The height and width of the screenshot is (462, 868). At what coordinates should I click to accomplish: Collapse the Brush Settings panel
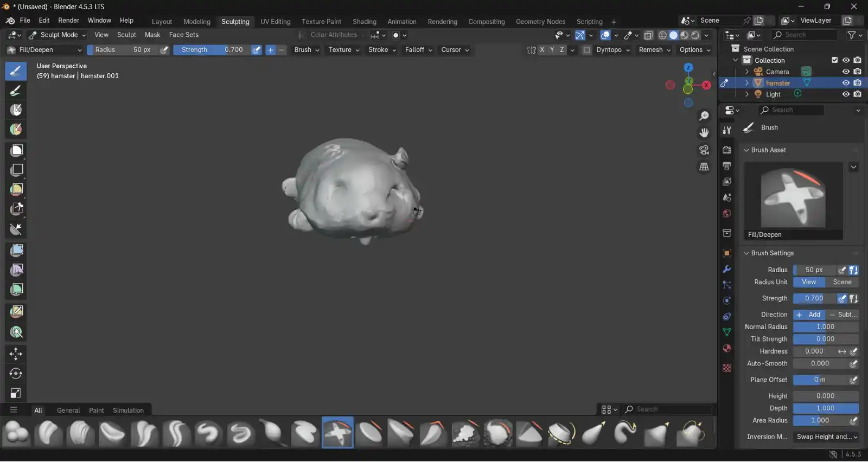point(746,253)
